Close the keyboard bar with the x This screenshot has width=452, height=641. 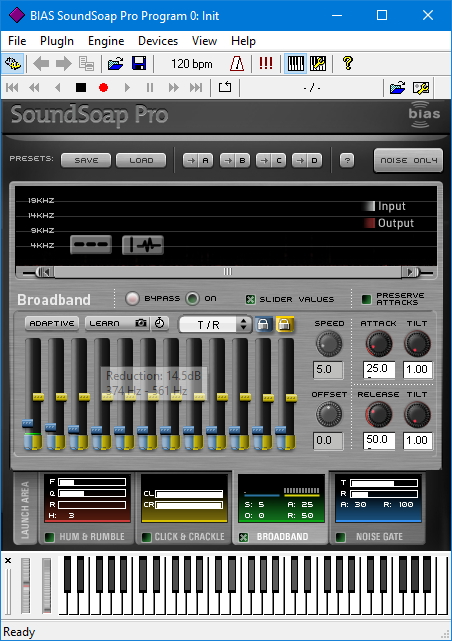tap(8, 561)
